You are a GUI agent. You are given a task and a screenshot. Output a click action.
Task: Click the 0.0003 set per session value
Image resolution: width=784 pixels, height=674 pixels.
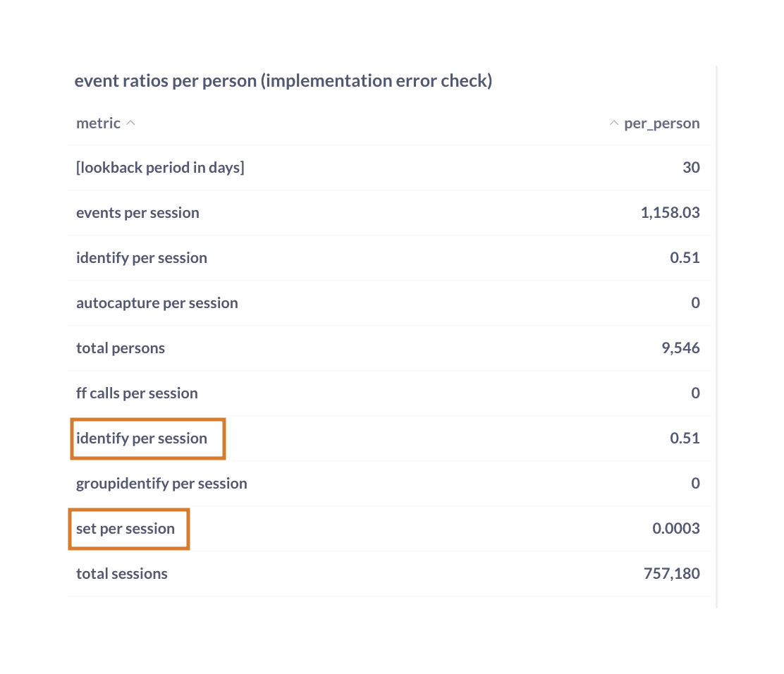tap(675, 528)
